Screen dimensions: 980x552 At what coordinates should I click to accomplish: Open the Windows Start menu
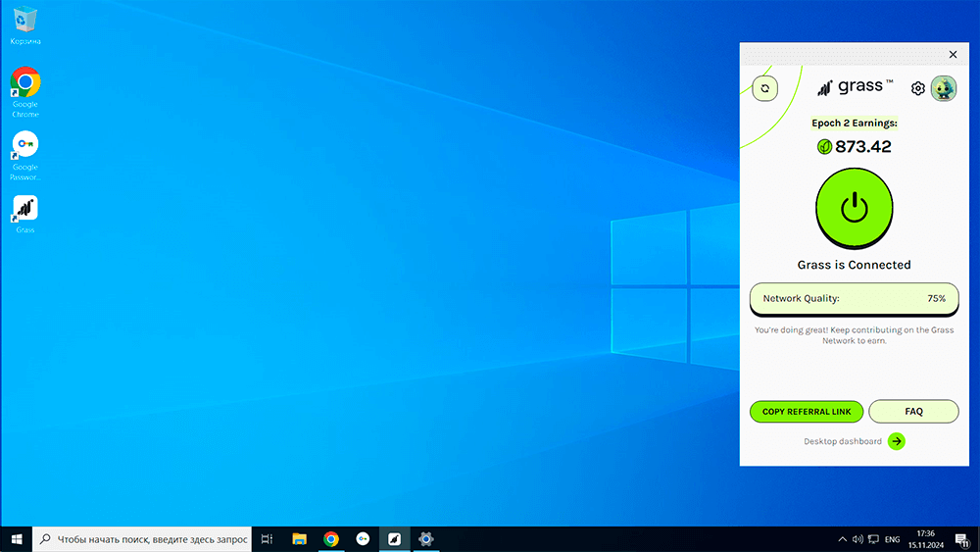pyautogui.click(x=17, y=539)
